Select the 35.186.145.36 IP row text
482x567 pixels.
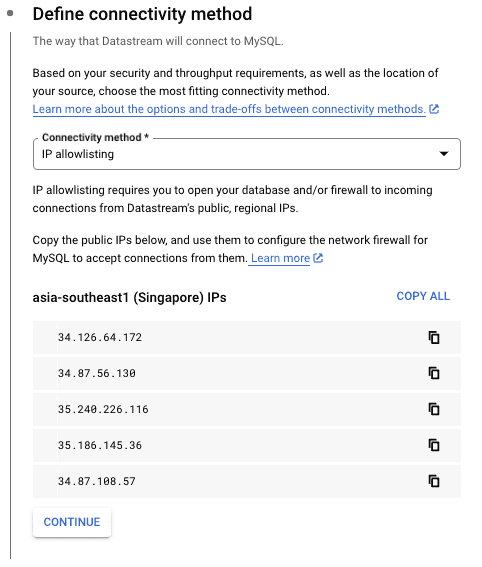(x=100, y=445)
